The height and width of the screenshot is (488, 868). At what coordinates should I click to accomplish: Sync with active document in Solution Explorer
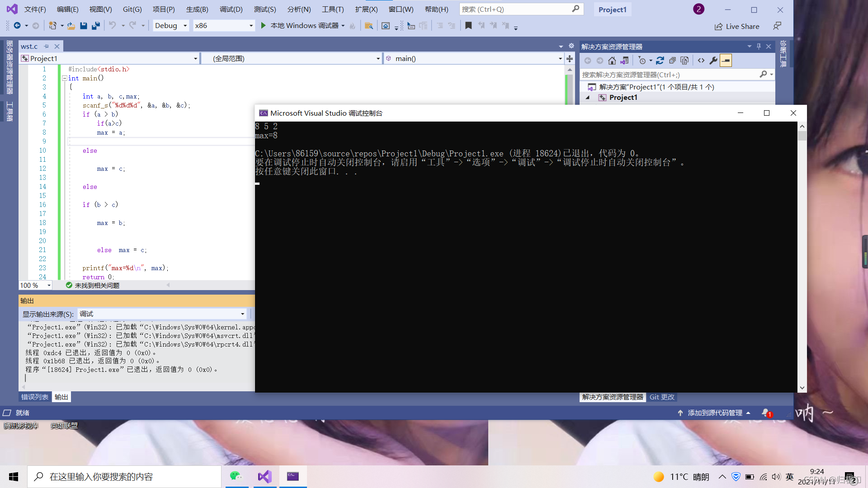coord(660,61)
